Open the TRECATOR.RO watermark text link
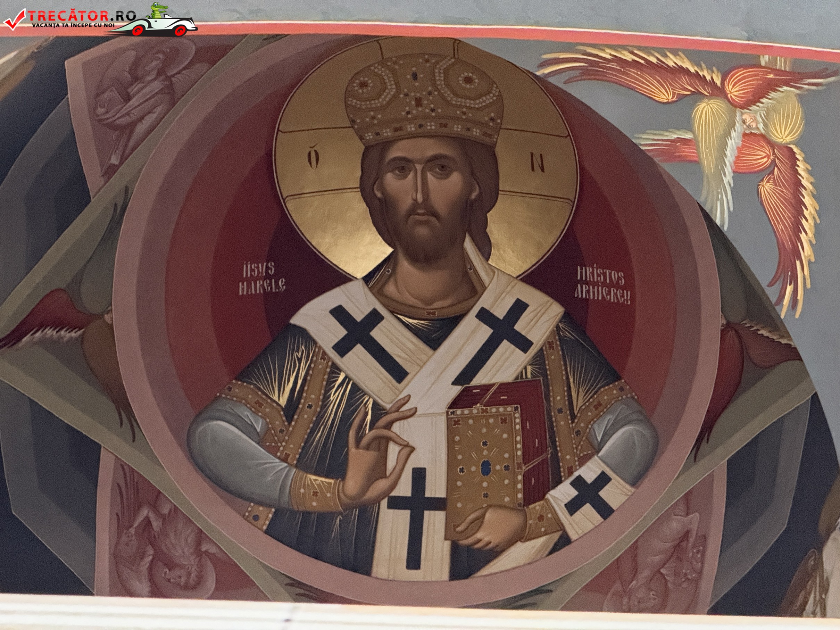The height and width of the screenshot is (630, 840). [82, 16]
